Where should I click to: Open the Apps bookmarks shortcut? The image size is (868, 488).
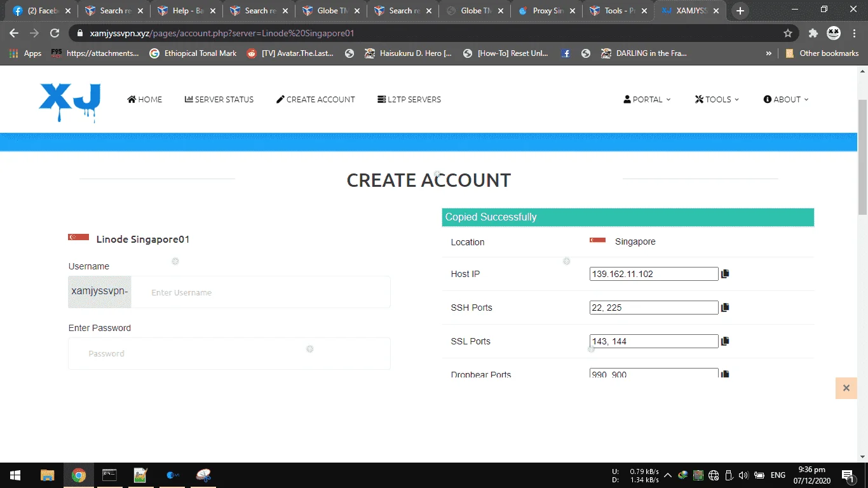26,53
